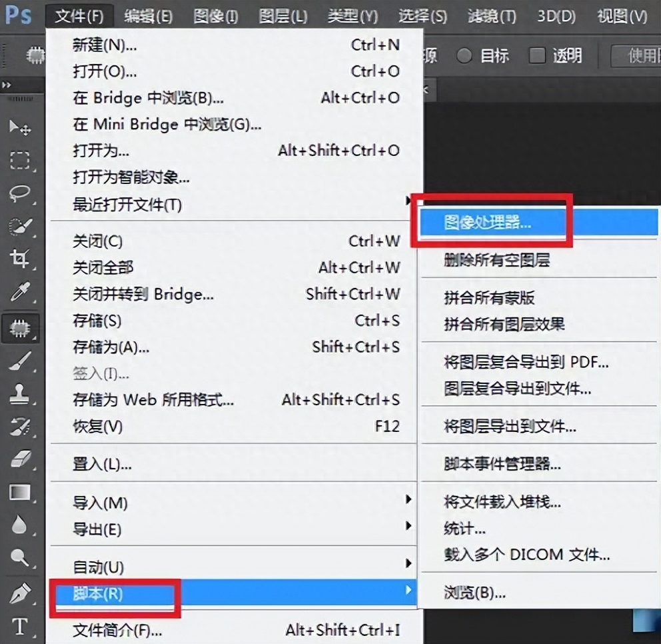Choose 删除所有空图层 in submenu

click(539, 260)
